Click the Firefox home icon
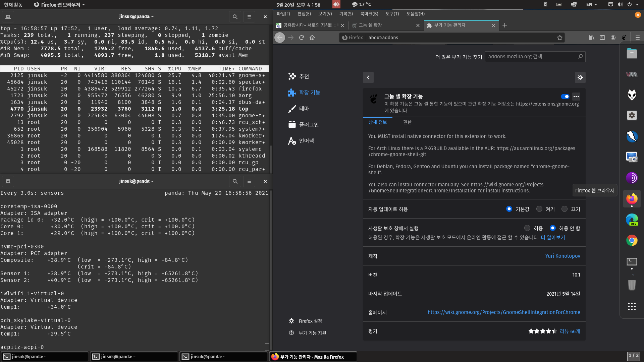Image resolution: width=644 pixels, height=362 pixels. [x=312, y=38]
